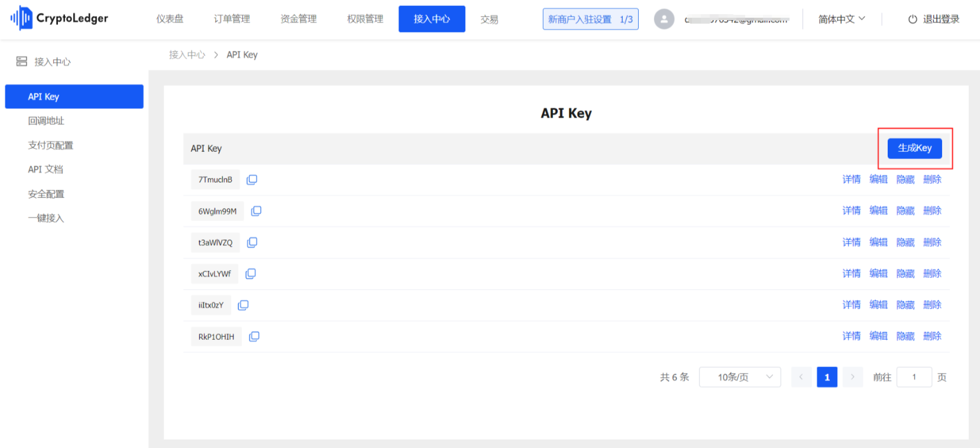
Task: Select page 1 in pagination
Action: point(827,377)
